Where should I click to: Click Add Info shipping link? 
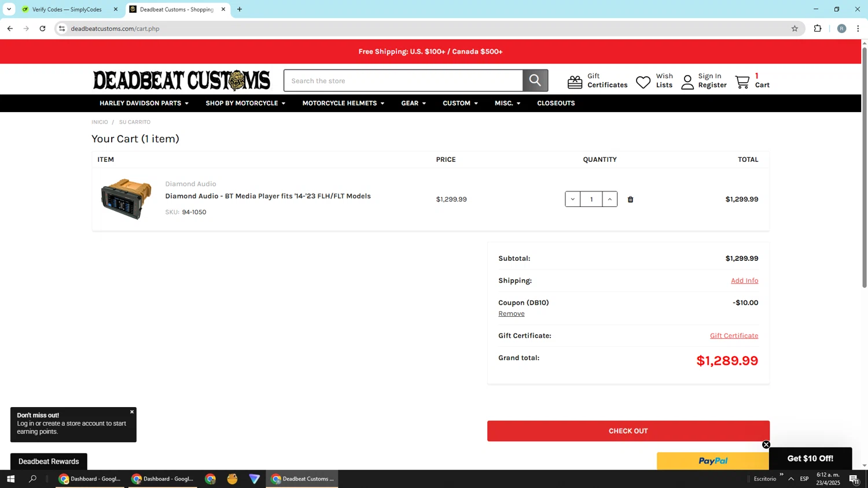(x=744, y=280)
